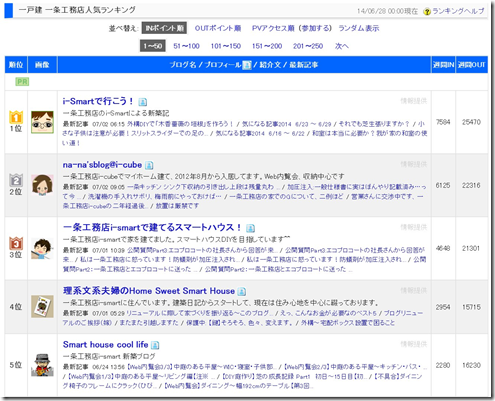The image size is (495, 401).
Task: Open the ランキングヘルプ link
Action: 458,11
